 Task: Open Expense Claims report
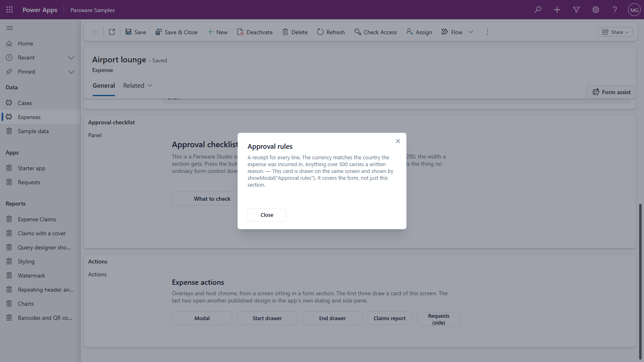pyautogui.click(x=40, y=219)
